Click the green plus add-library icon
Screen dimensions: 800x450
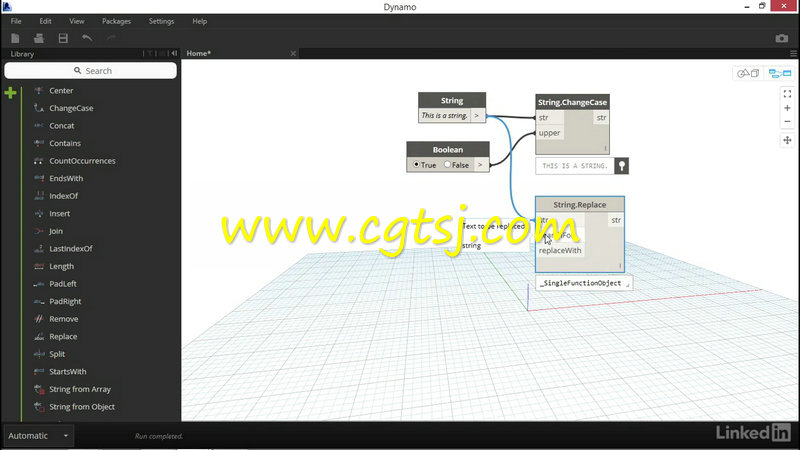point(10,93)
